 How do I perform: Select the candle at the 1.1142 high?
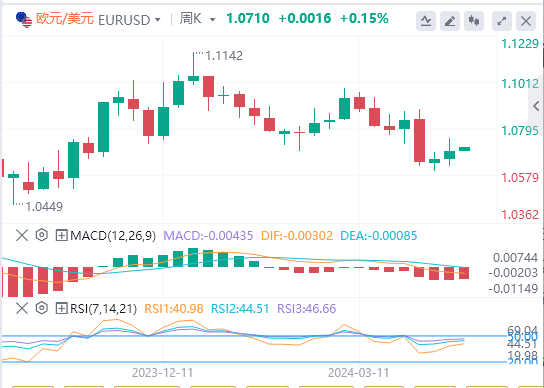point(194,78)
